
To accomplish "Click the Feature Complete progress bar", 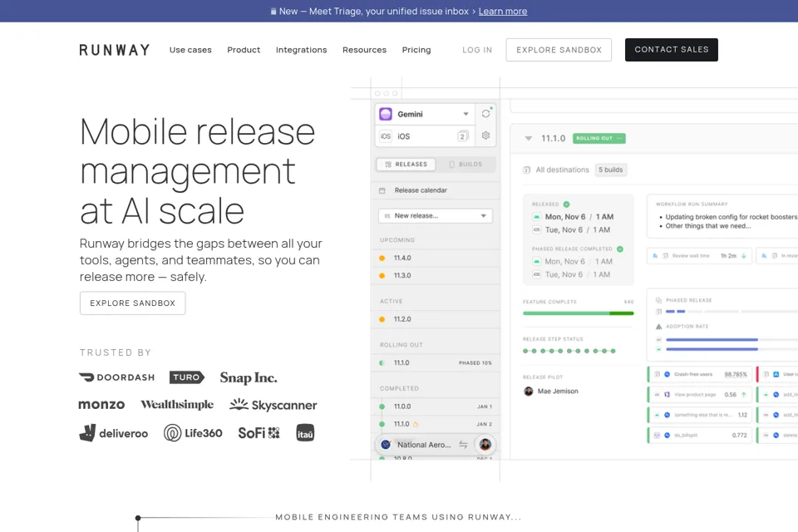I will [x=579, y=313].
